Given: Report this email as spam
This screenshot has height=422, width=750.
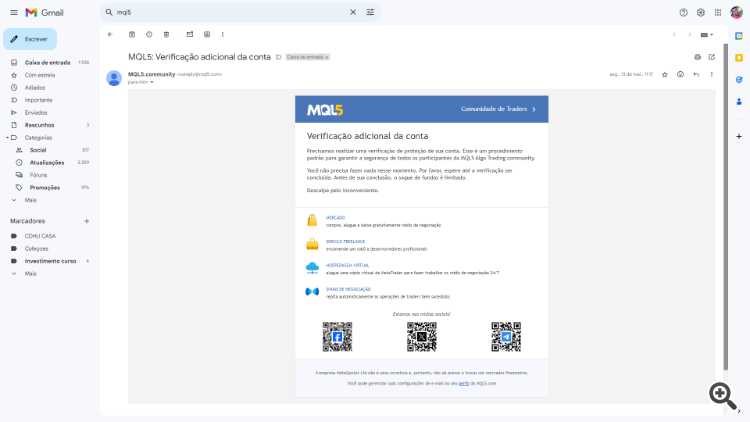Looking at the screenshot, I should click(x=149, y=34).
